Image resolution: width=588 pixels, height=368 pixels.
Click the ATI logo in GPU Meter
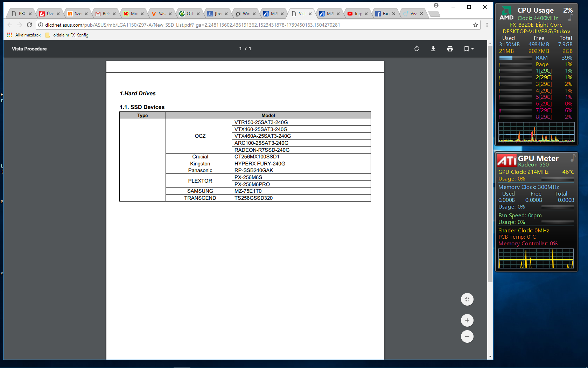tap(506, 161)
